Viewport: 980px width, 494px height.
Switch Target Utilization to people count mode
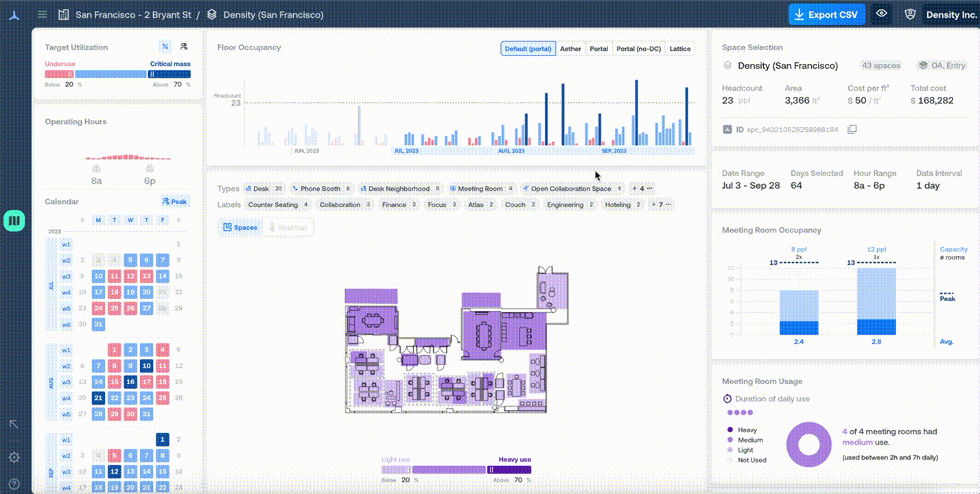184,47
